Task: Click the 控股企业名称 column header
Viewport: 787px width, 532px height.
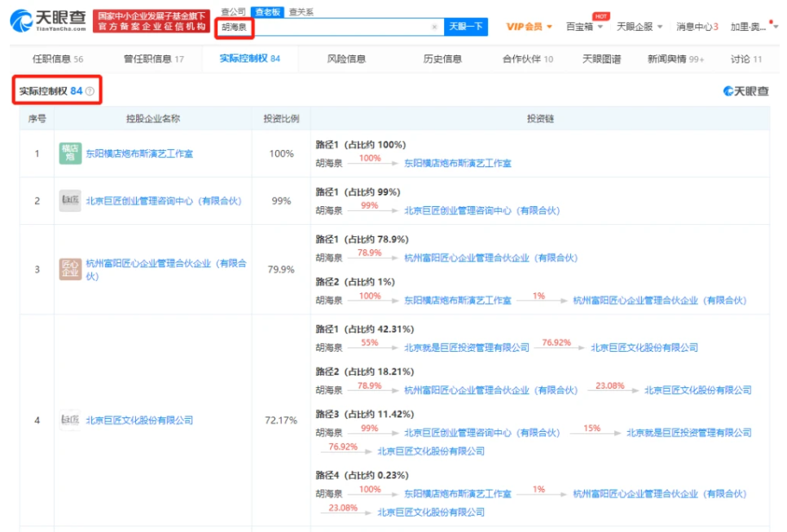Action: pos(152,118)
